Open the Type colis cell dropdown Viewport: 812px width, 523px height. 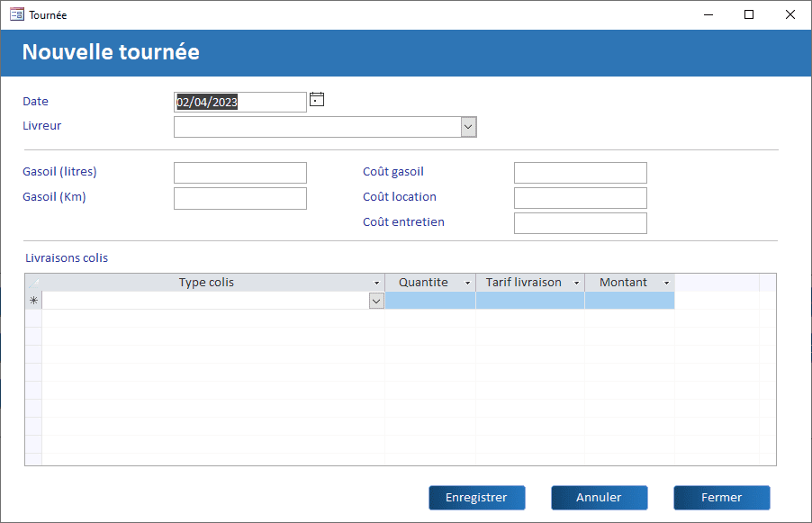point(376,302)
